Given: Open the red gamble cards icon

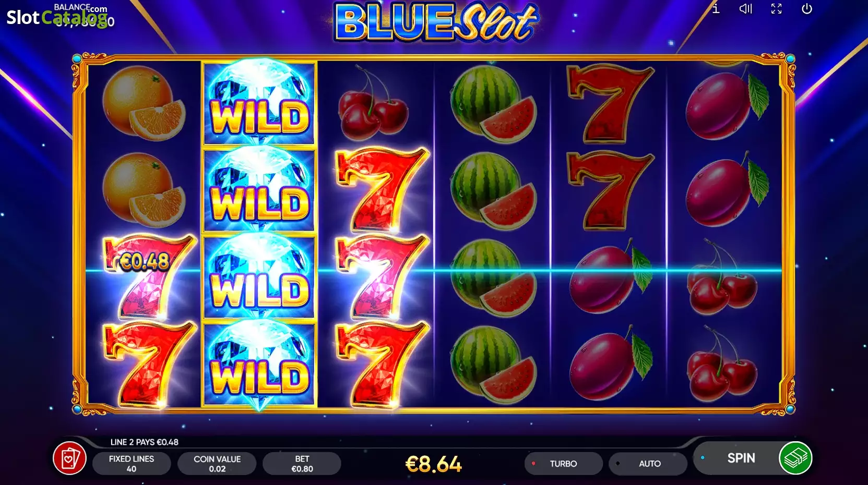Looking at the screenshot, I should [x=70, y=458].
